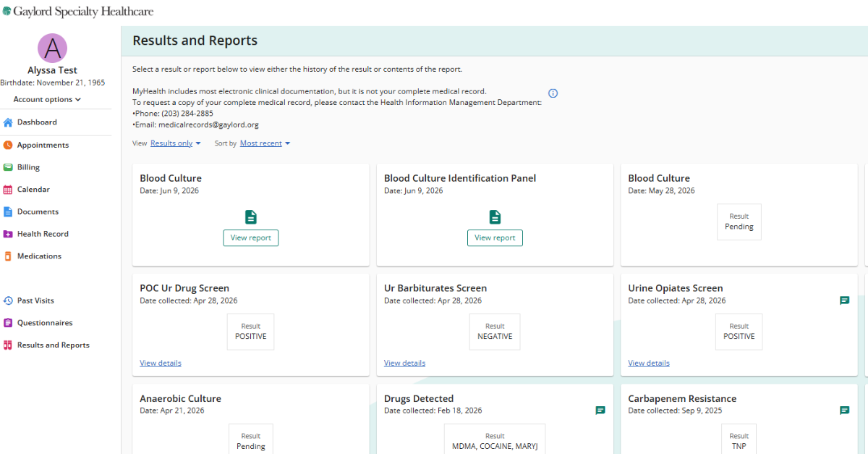Viewport: 868px width, 454px height.
Task: Open the Alyssa Test avatar circle
Action: click(x=52, y=49)
